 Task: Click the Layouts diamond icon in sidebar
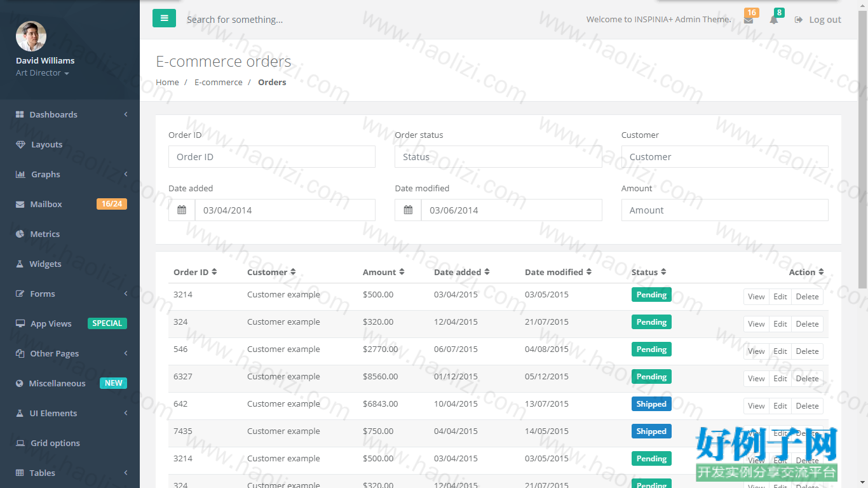pyautogui.click(x=20, y=144)
